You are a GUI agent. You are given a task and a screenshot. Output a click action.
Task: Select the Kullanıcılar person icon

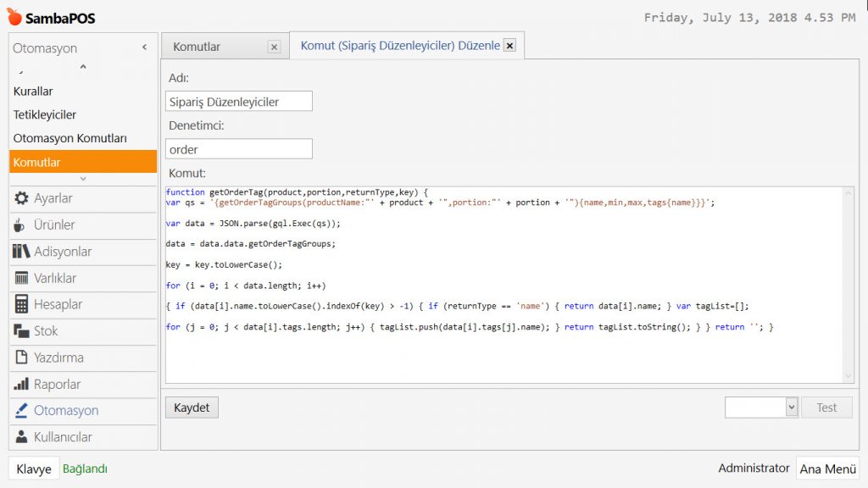(21, 437)
